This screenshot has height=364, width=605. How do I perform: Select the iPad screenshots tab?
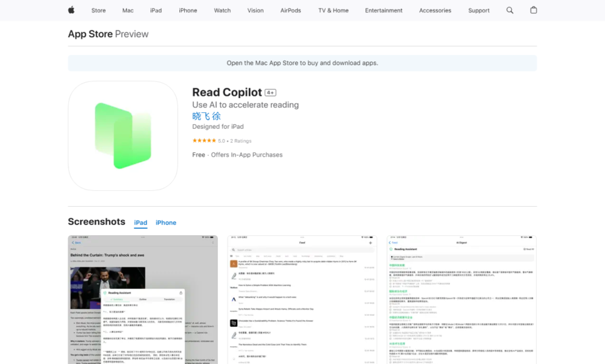pos(141,223)
